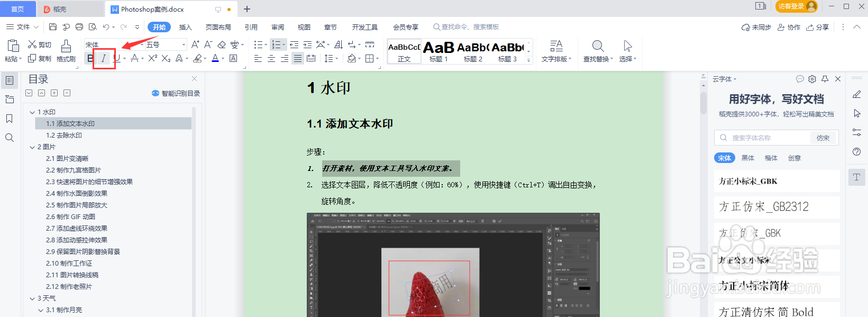Sort the text with sort icon
The height and width of the screenshot is (317, 868).
point(339,44)
